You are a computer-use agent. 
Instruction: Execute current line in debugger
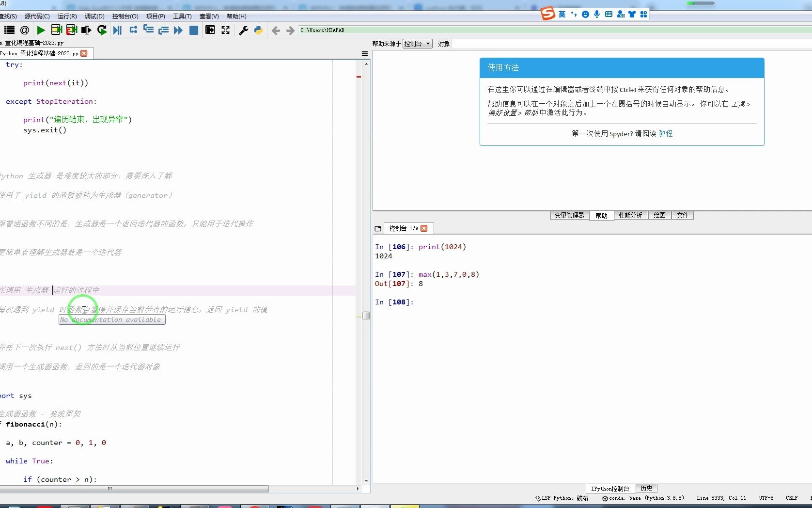(133, 30)
